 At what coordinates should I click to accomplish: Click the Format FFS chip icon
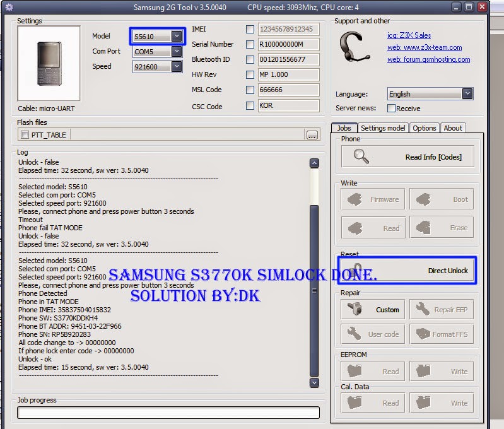pyautogui.click(x=423, y=334)
